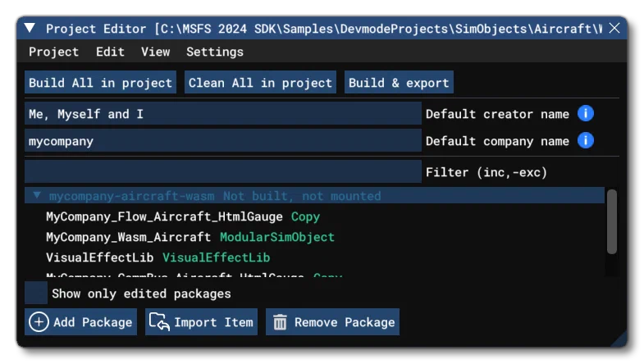Screen dimensions: 644x364
Task: Click Build All in project
Action: tap(100, 83)
